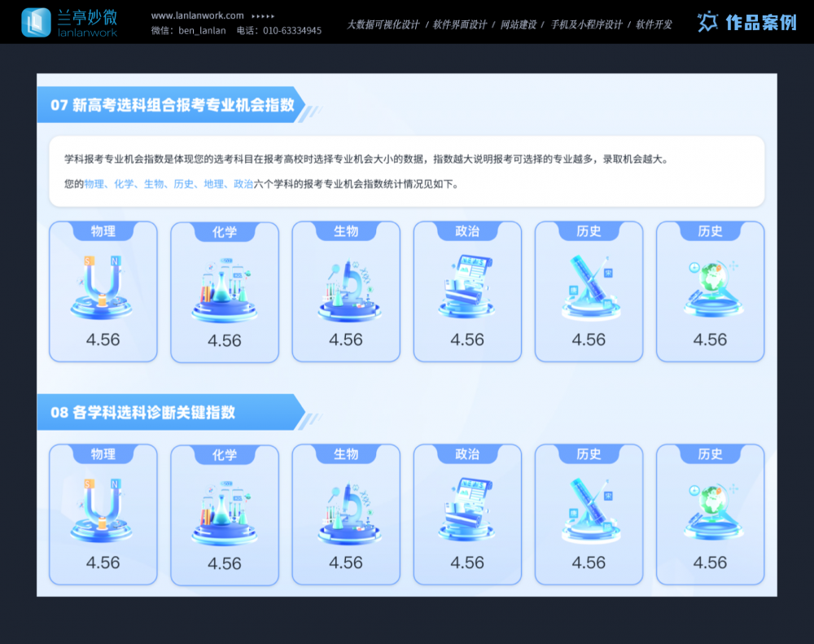The height and width of the screenshot is (644, 814).
Task: Click the 作品案例 icon at top right
Action: pyautogui.click(x=707, y=20)
